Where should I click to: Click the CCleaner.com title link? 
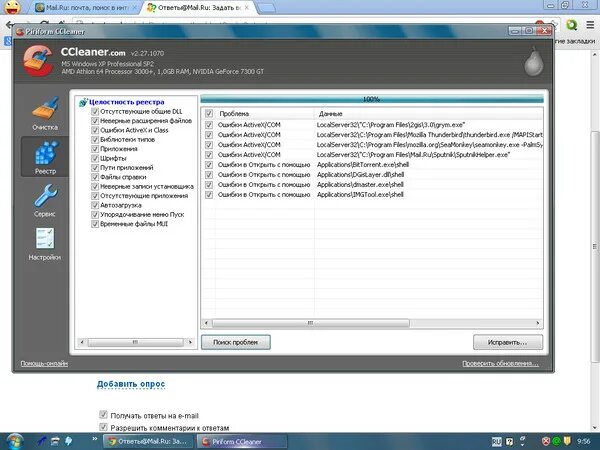(93, 52)
